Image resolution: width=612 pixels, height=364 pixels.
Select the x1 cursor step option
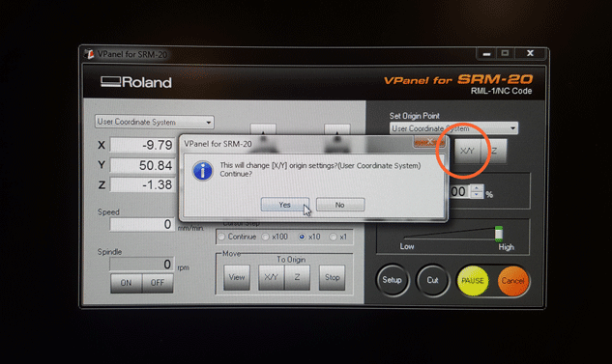pos(338,237)
